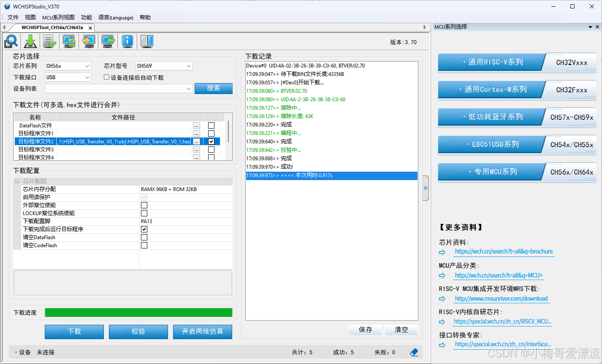Select the chip search toolbar icon
This screenshot has height=364, width=602.
(x=11, y=41)
